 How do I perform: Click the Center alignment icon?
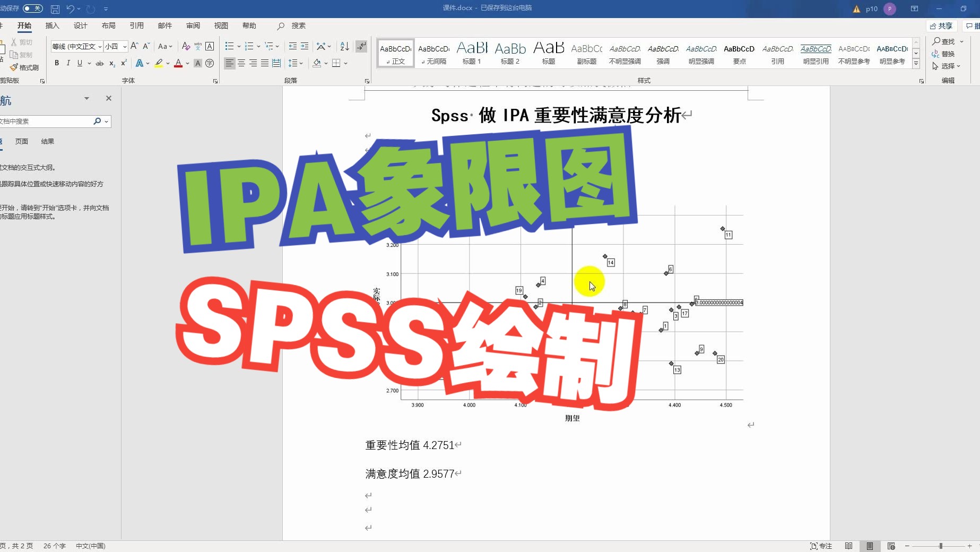pyautogui.click(x=241, y=63)
